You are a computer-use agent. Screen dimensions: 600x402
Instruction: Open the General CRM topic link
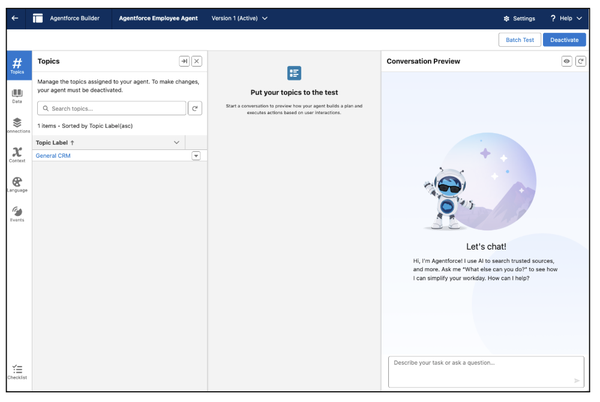[x=53, y=156]
